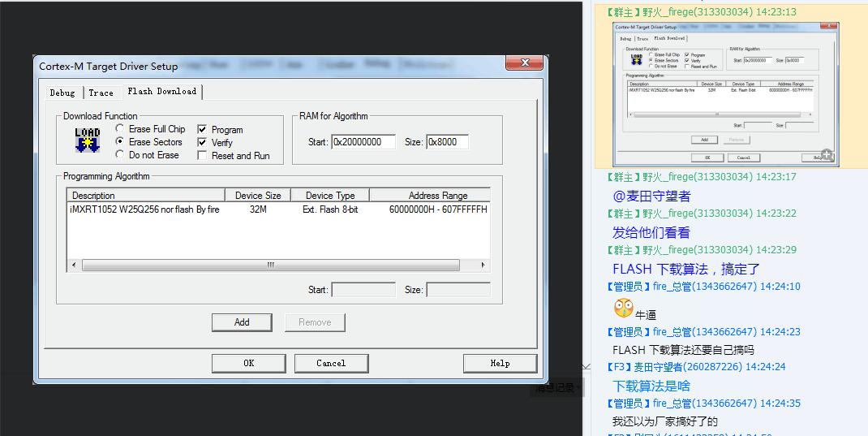Image resolution: width=868 pixels, height=436 pixels.
Task: Select the iMXRT1052 W25Q256 algorithm row
Action: tap(146, 209)
